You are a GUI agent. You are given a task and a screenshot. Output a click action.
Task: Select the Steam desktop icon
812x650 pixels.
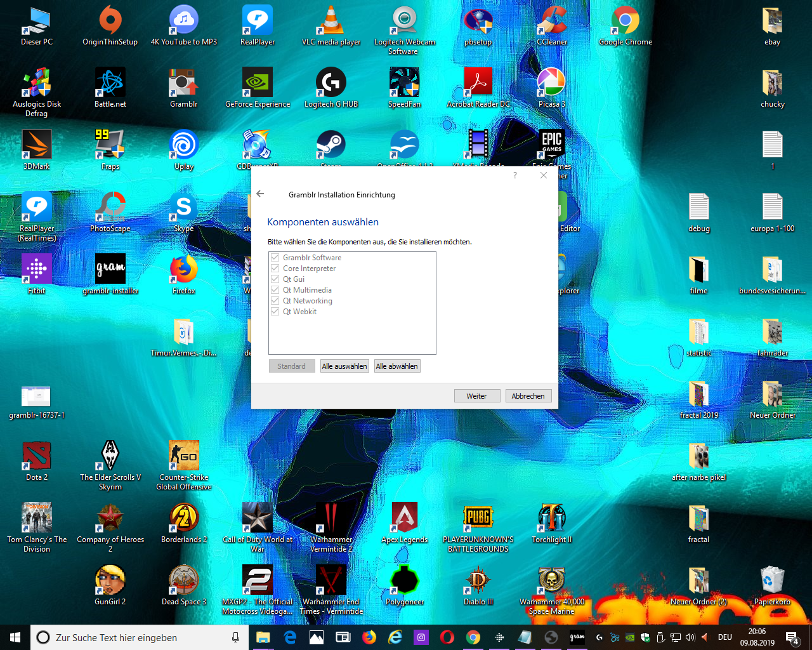331,147
